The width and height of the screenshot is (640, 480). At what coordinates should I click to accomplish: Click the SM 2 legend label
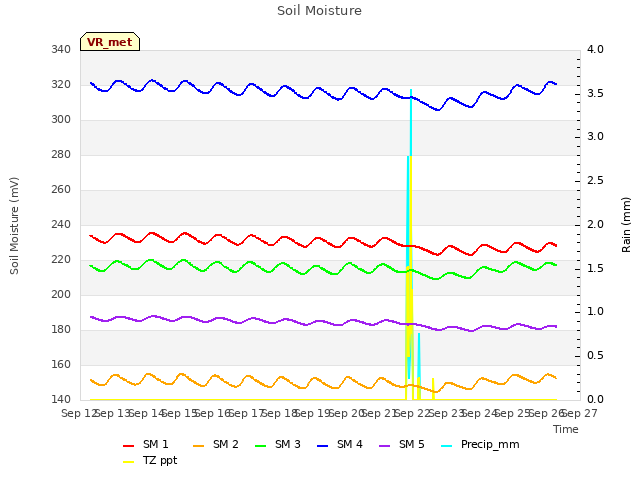coord(226,444)
